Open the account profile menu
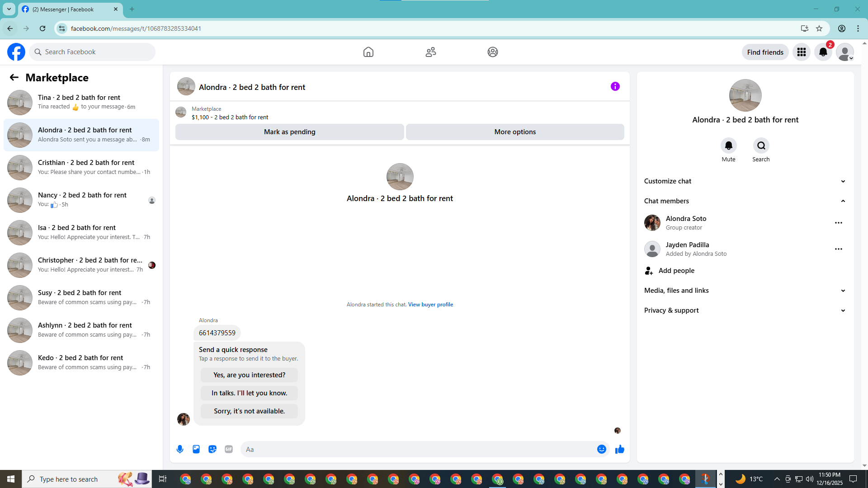 pos(844,52)
